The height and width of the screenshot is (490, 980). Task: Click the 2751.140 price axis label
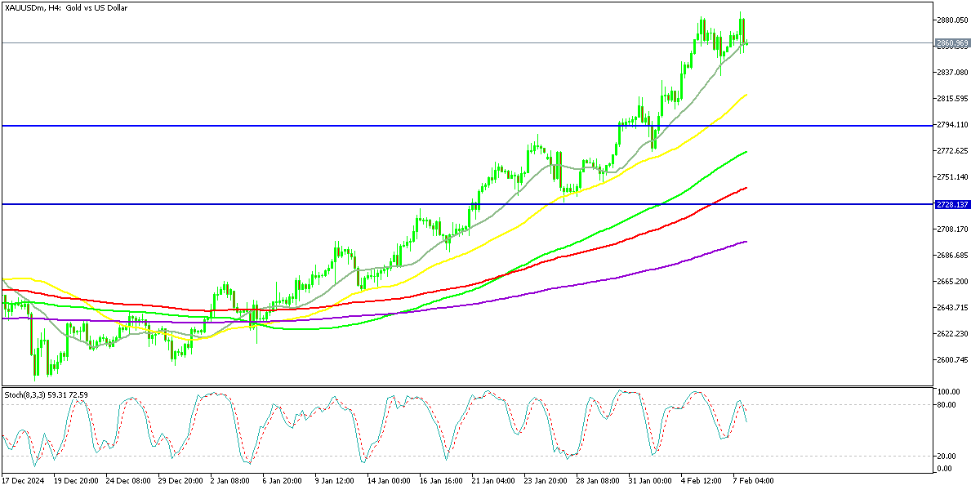952,176
